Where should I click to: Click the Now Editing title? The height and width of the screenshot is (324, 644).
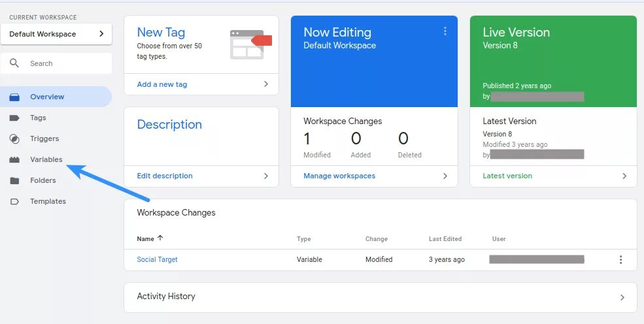(337, 32)
